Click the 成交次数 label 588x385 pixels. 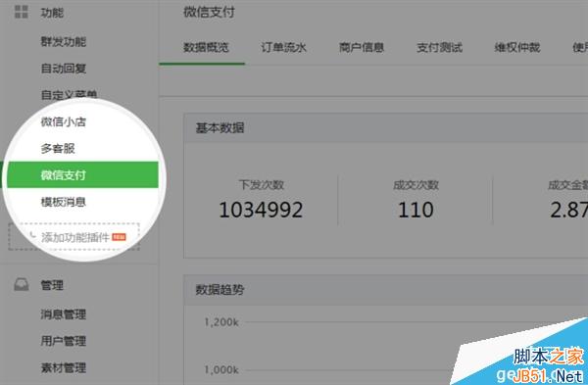pos(416,185)
